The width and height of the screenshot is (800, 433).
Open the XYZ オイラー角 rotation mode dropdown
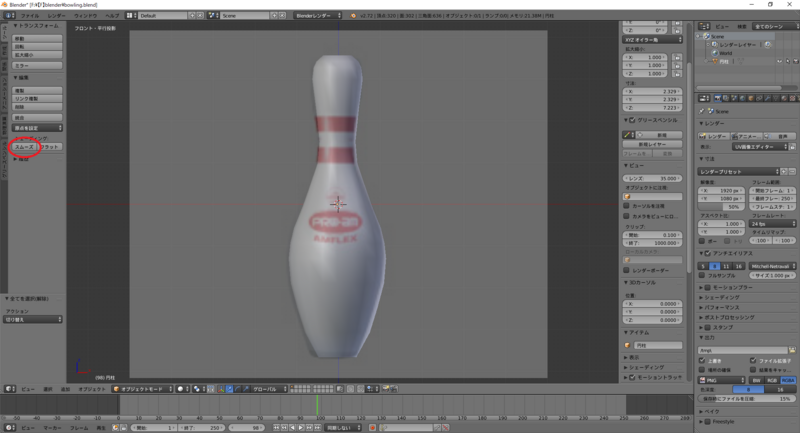click(653, 40)
